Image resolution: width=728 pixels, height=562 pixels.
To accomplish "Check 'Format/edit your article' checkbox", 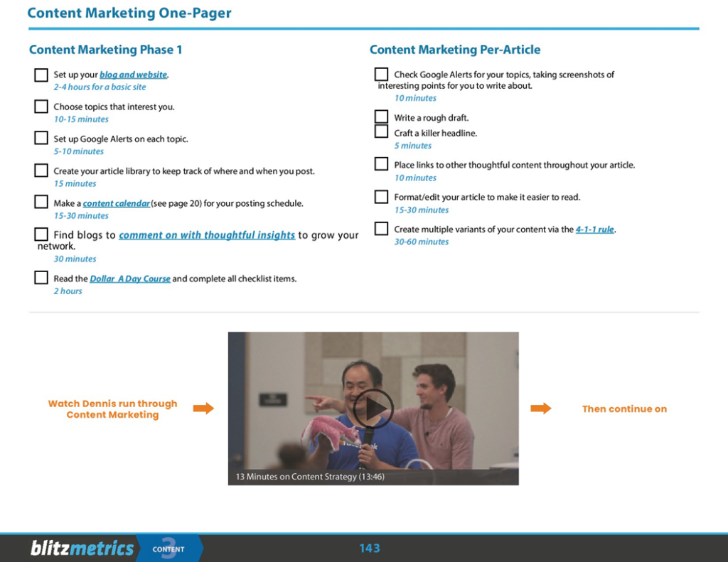I will click(382, 197).
